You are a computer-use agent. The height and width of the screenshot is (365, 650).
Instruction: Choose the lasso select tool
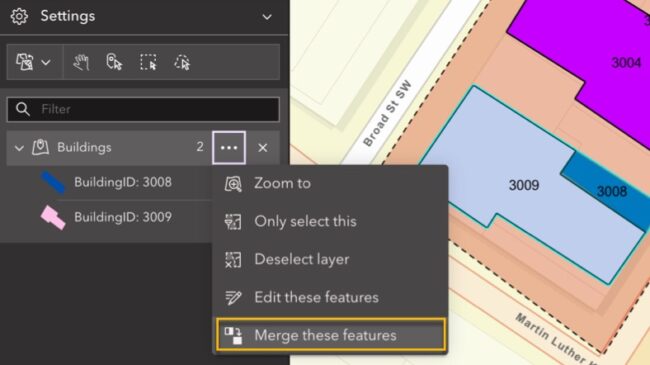point(182,62)
